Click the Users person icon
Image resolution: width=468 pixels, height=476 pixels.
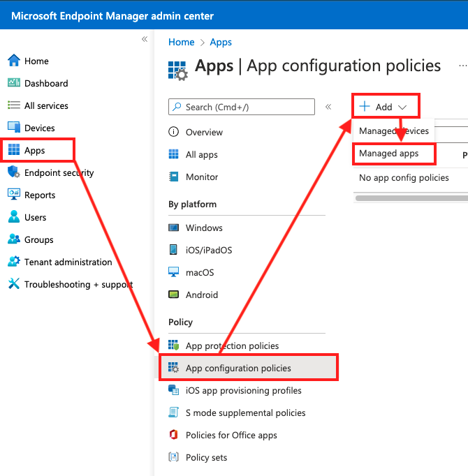(x=14, y=217)
